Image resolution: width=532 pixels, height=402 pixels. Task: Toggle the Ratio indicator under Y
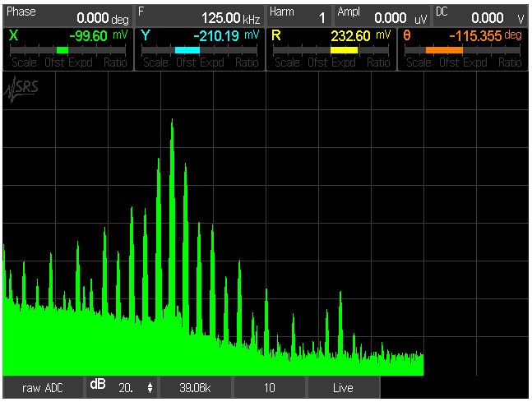[247, 62]
